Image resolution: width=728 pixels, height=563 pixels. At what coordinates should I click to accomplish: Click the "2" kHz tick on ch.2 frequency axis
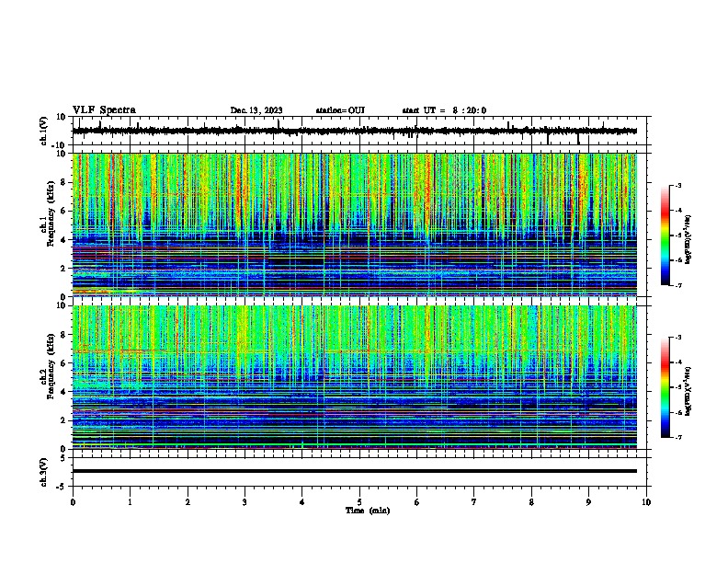(x=63, y=420)
